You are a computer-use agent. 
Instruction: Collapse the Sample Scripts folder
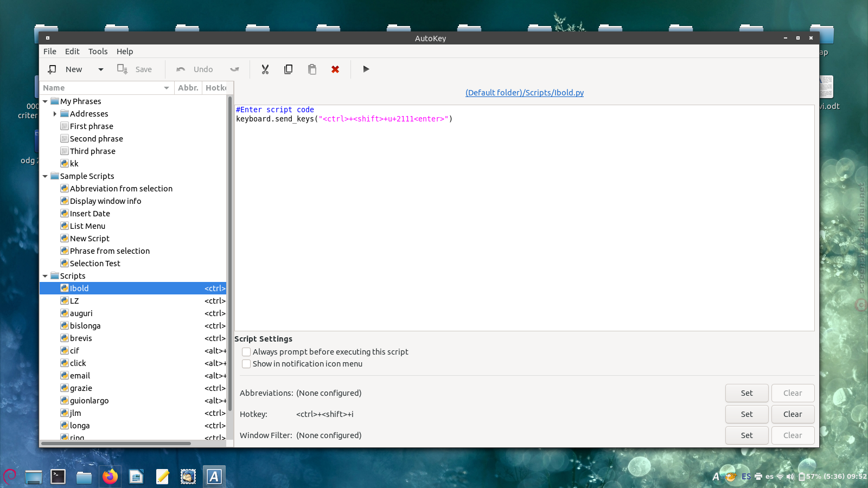46,176
